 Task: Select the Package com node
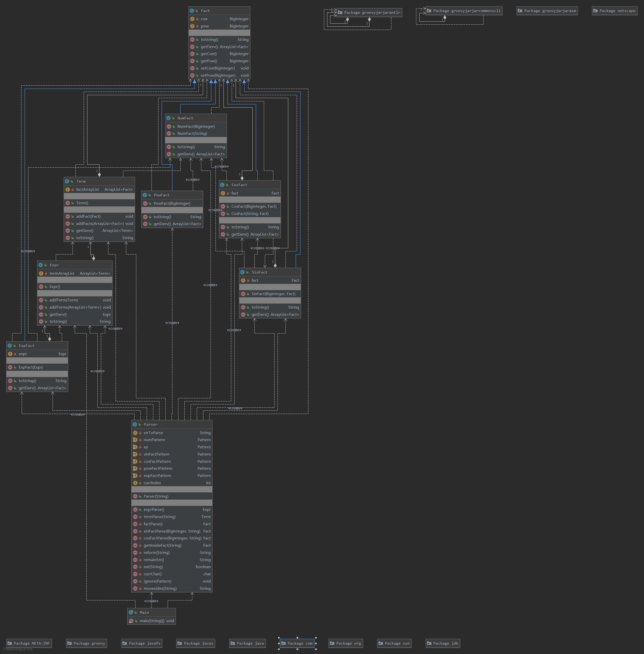point(297,643)
